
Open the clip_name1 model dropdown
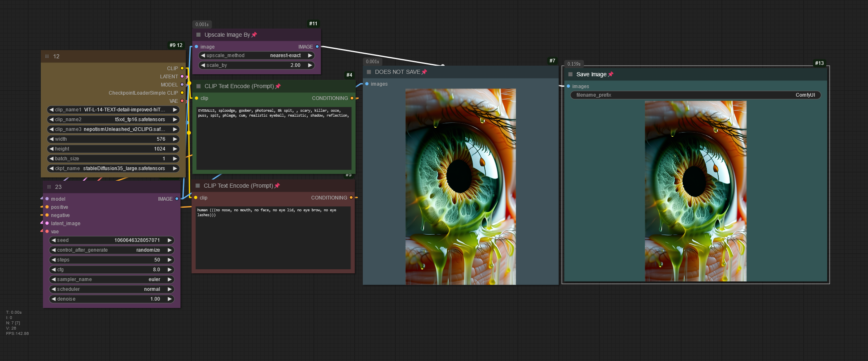coord(113,110)
